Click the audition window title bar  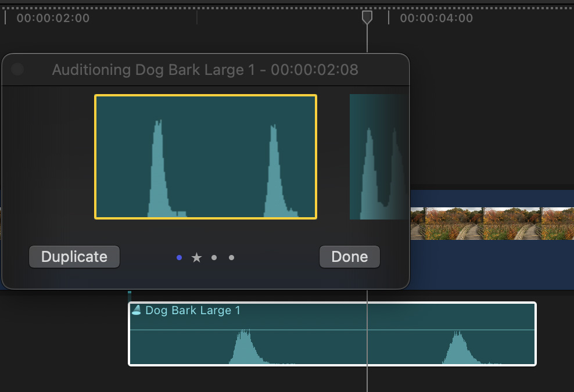point(205,70)
